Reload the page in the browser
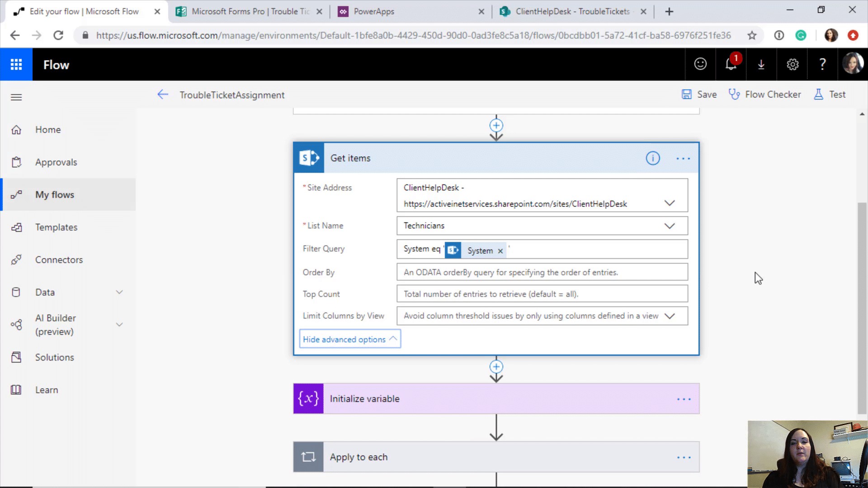 tap(58, 35)
